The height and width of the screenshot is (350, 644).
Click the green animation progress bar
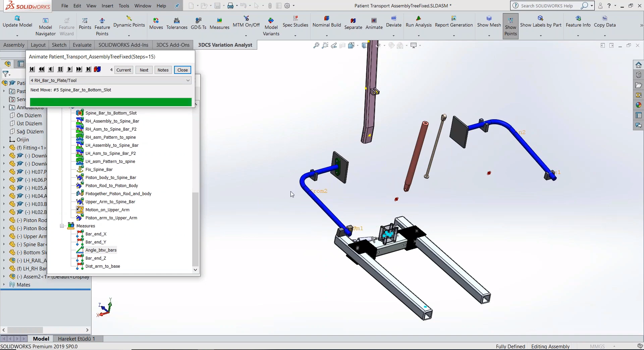tap(111, 102)
